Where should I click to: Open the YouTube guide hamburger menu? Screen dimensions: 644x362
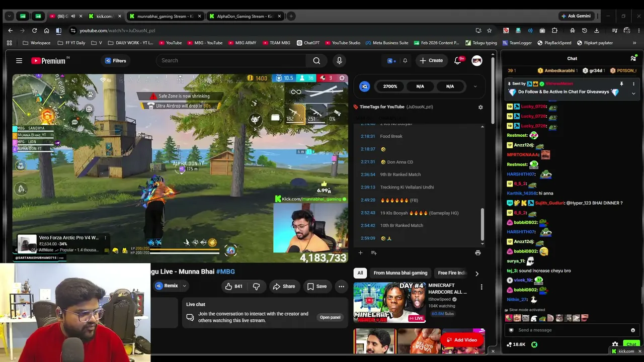pyautogui.click(x=19, y=61)
